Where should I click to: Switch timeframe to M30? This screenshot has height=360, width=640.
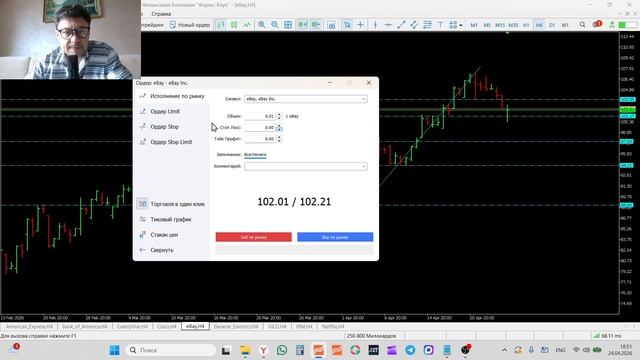tap(513, 25)
